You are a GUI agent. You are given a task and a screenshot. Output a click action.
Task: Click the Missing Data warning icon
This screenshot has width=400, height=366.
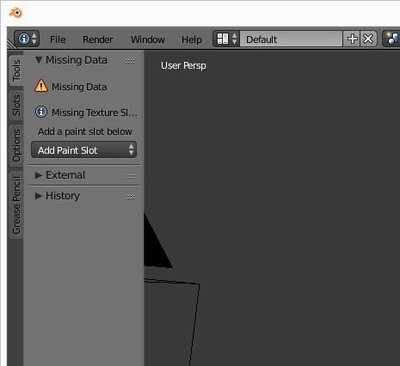click(41, 86)
